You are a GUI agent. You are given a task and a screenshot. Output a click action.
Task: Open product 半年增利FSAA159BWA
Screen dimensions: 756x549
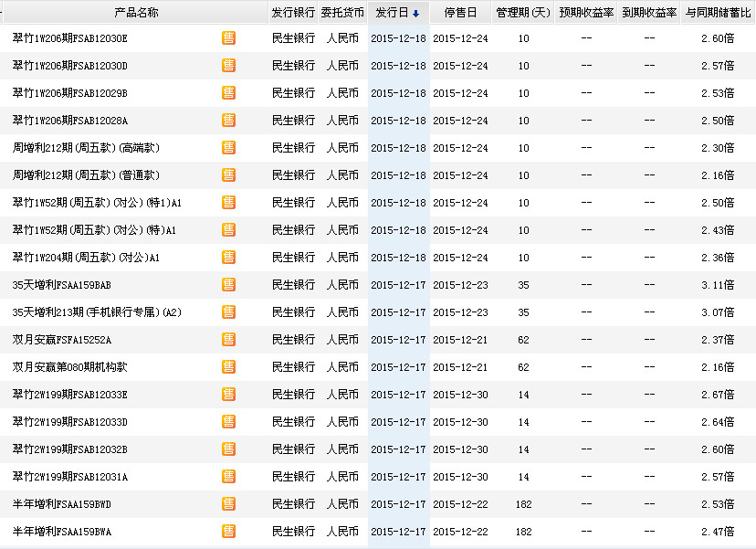(62, 532)
